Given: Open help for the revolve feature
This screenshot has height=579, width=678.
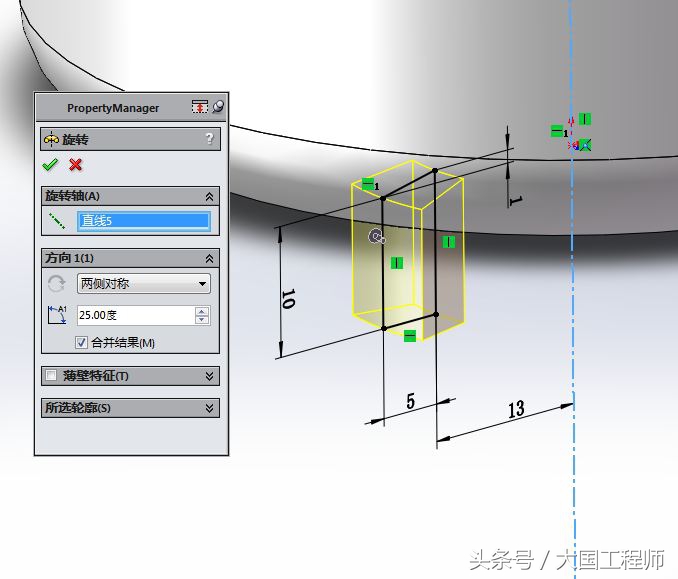Looking at the screenshot, I should coord(209,138).
